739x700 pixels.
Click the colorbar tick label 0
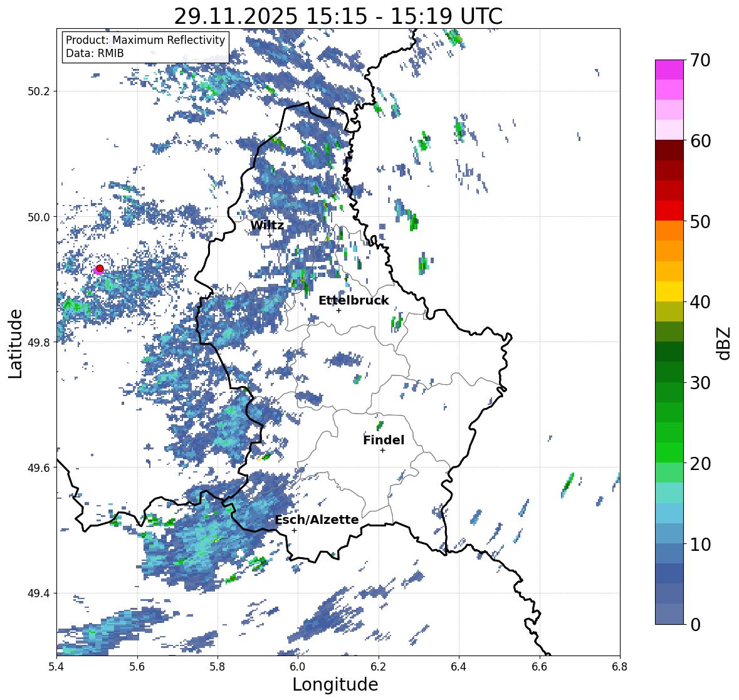click(696, 625)
